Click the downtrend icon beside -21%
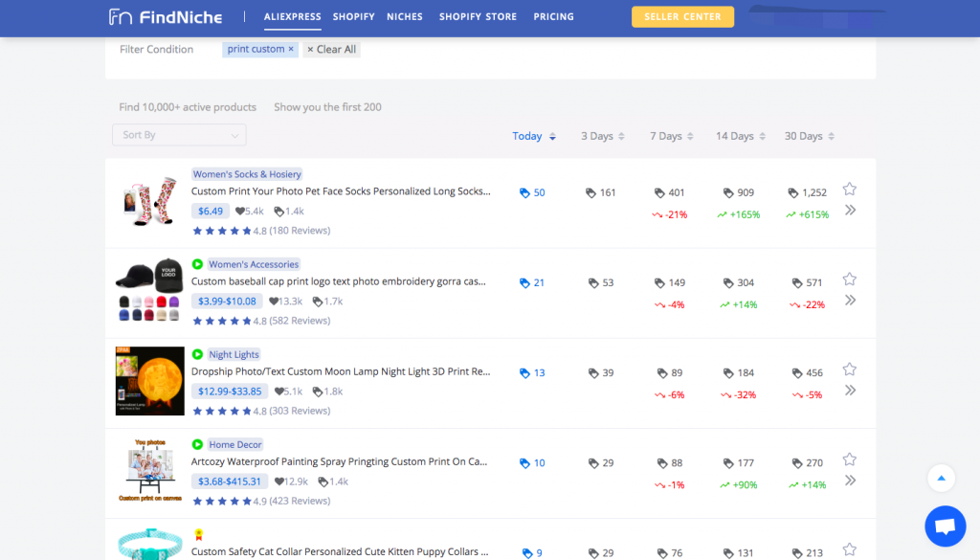 pyautogui.click(x=657, y=215)
